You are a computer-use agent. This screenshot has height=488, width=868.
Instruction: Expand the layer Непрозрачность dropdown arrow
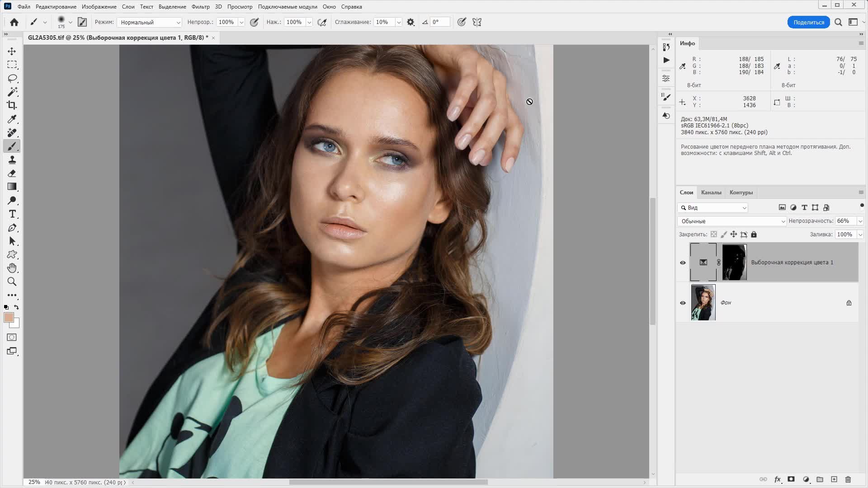(860, 221)
